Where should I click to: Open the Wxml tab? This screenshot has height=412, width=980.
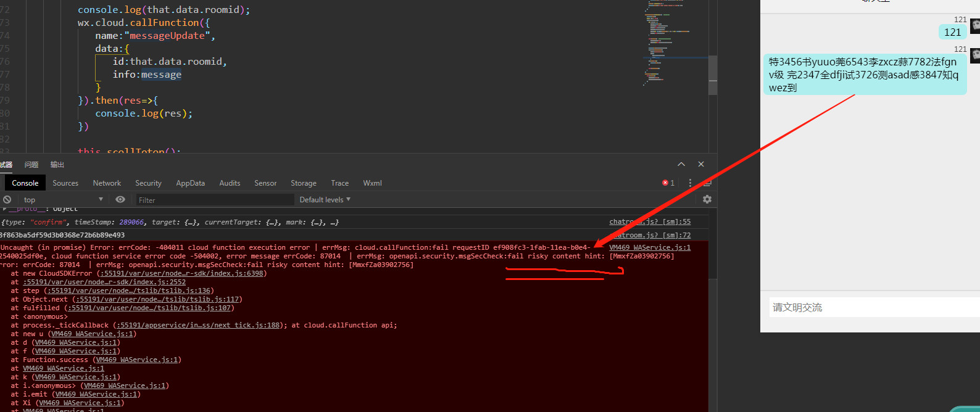pos(372,183)
